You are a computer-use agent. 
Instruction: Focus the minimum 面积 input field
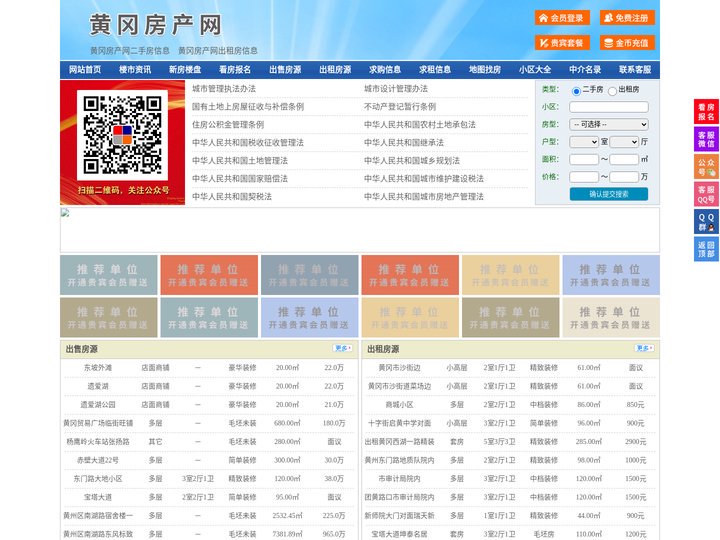[x=584, y=159]
